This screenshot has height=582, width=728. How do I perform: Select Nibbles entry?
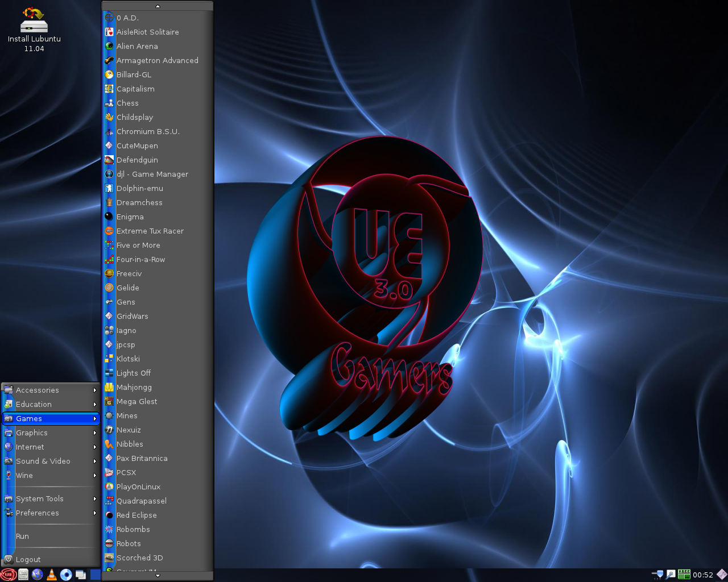(158, 444)
